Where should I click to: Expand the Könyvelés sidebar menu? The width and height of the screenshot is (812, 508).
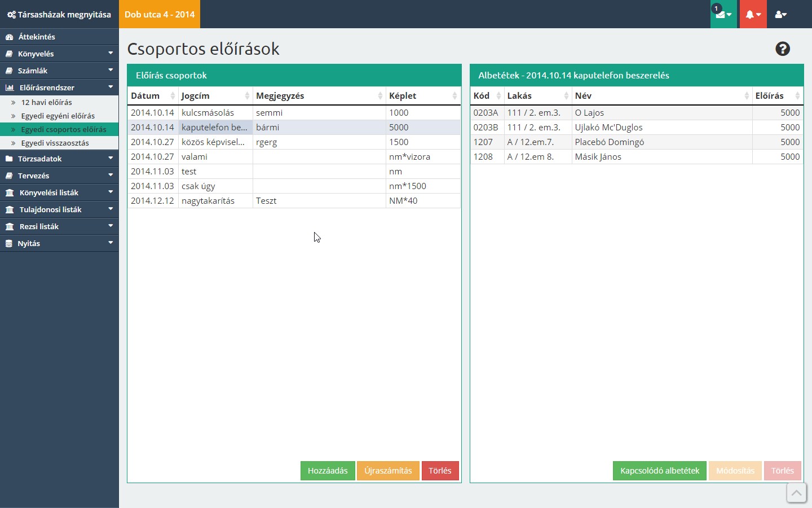[x=59, y=54]
